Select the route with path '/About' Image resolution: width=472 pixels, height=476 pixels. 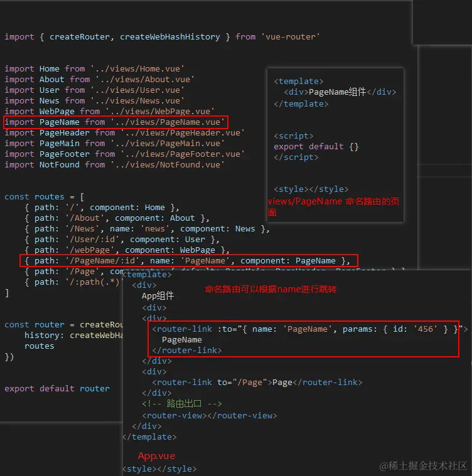coord(117,218)
